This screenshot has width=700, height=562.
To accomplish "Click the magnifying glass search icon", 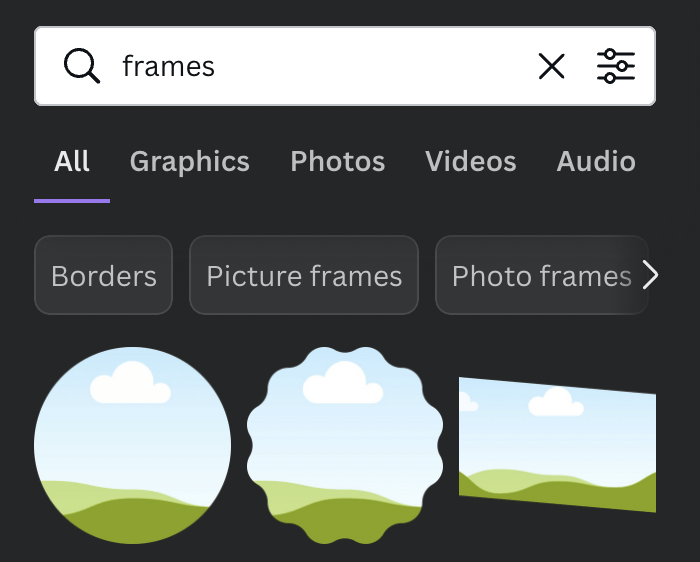I will [82, 66].
